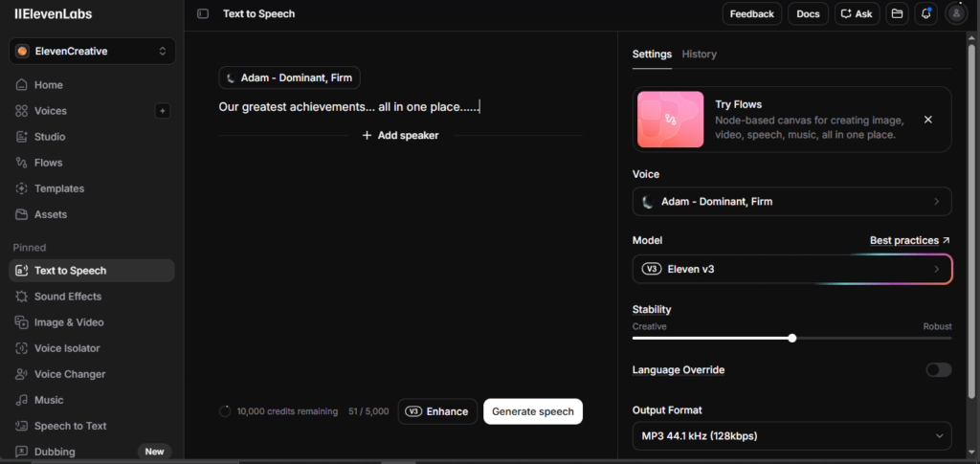Click the Image & Video icon
Image resolution: width=980 pixels, height=464 pixels.
pyautogui.click(x=22, y=322)
